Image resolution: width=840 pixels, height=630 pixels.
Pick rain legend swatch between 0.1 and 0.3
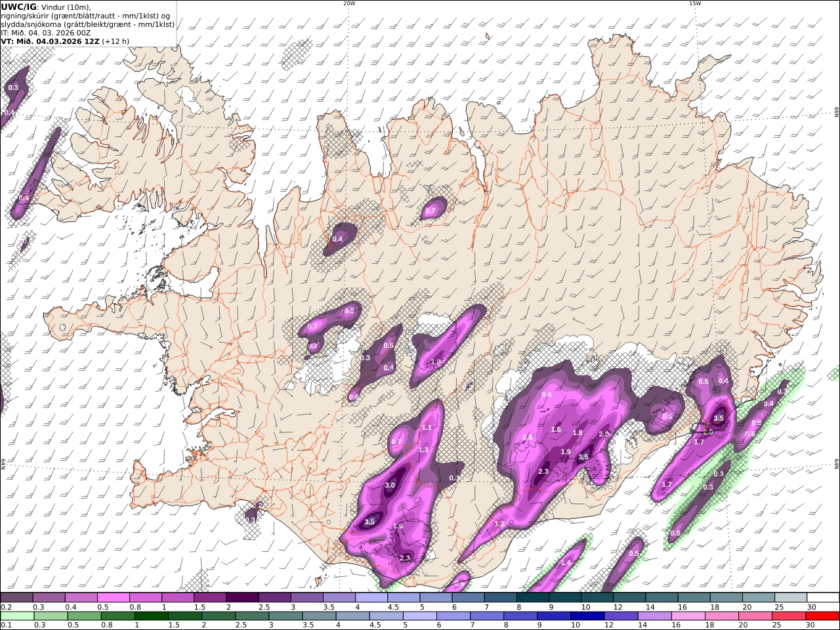click(x=18, y=616)
